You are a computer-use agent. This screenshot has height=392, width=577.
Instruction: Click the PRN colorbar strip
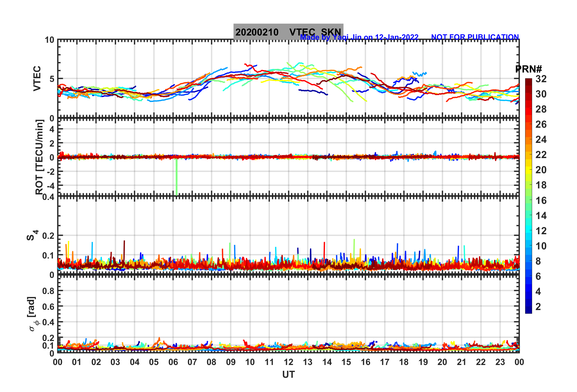[x=528, y=196]
